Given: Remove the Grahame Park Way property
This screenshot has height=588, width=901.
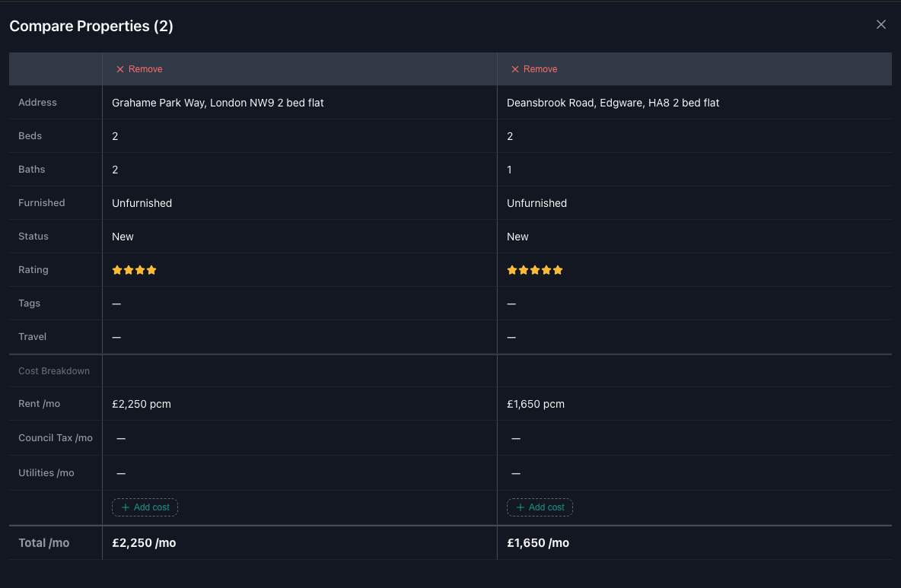Looking at the screenshot, I should pyautogui.click(x=139, y=69).
